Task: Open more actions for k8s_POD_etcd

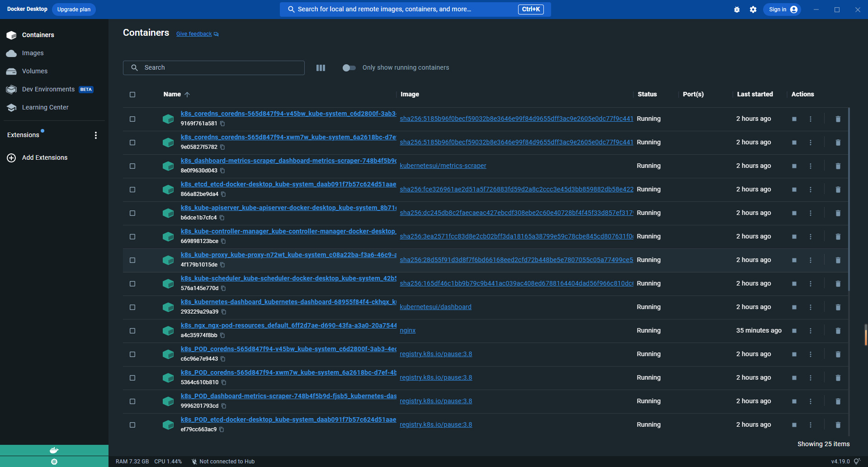Action: tap(811, 425)
